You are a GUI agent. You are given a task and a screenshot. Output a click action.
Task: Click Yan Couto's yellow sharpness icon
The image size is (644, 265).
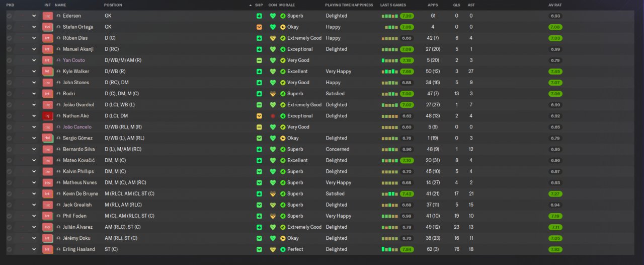(259, 60)
